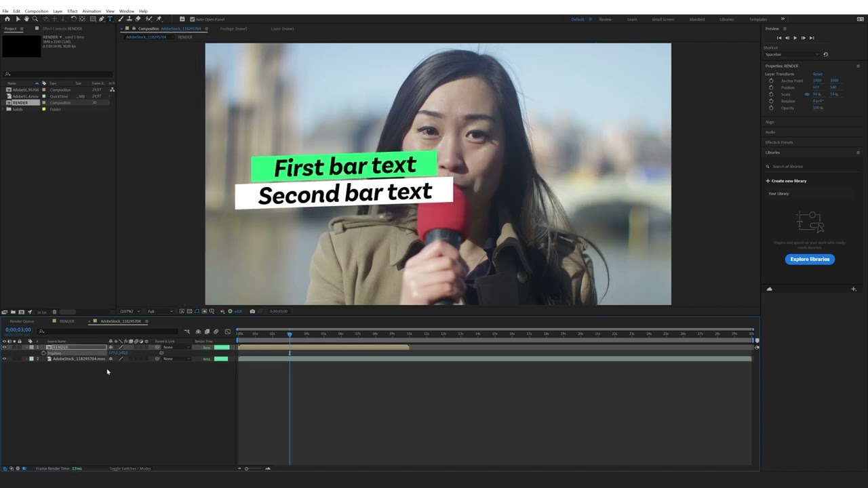Open the viewer magnification dropdown
Screen dimensions: 868x488
(x=129, y=311)
